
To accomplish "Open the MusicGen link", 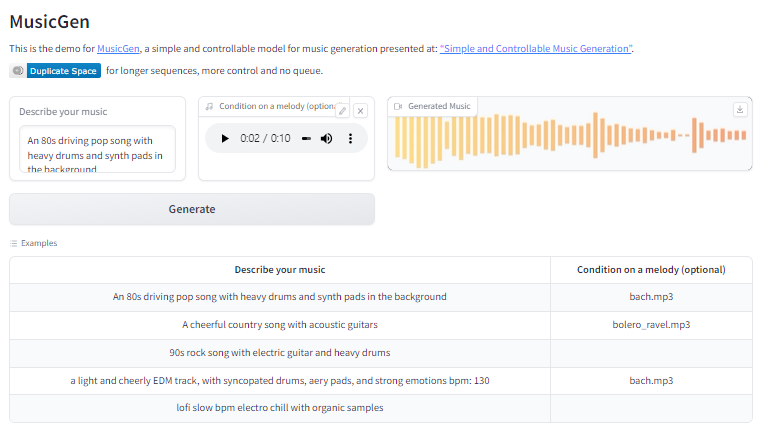I will coord(118,49).
